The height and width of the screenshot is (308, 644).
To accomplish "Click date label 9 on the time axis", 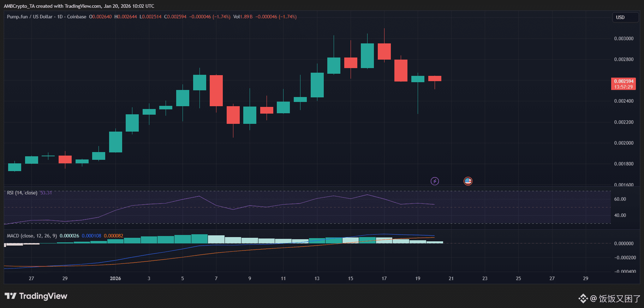I will pyautogui.click(x=250, y=278).
